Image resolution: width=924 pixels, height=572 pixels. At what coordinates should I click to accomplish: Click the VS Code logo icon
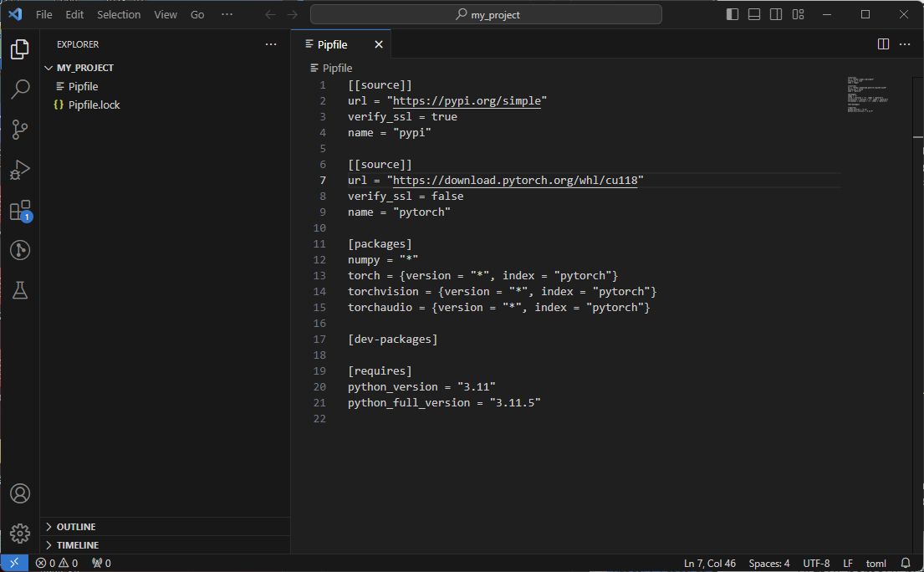click(x=15, y=14)
